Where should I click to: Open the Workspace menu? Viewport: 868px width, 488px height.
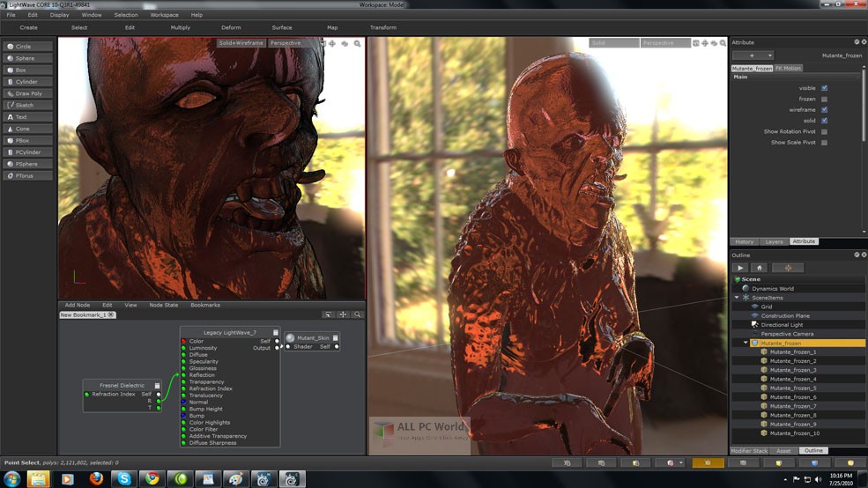(x=164, y=15)
